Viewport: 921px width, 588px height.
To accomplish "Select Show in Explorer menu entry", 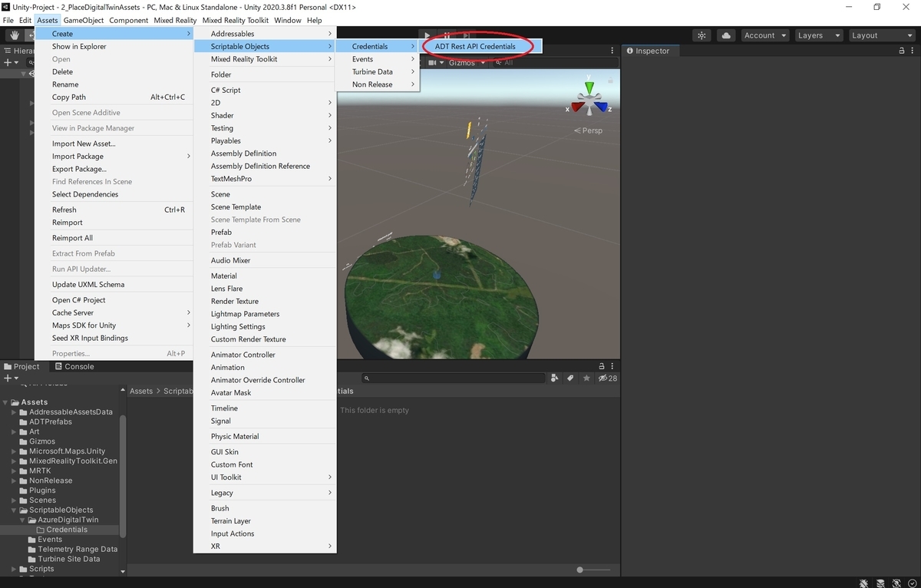I will click(114, 46).
